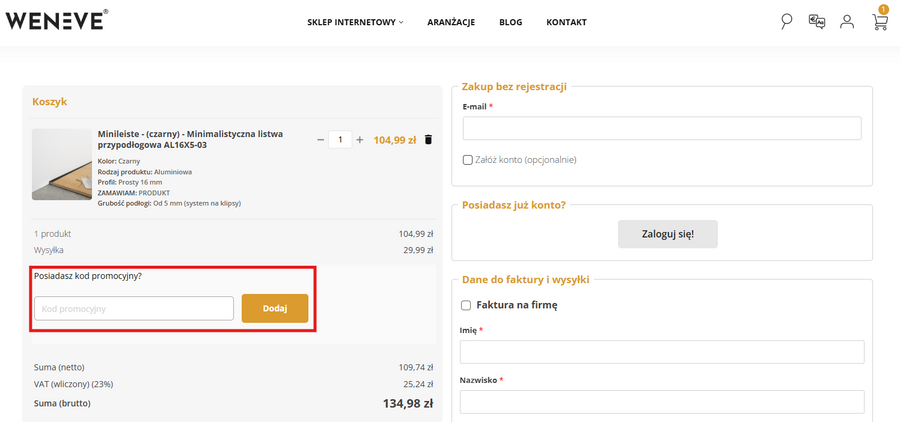Open the product thumbnail image
Screen dimensions: 900x422
pyautogui.click(x=62, y=165)
